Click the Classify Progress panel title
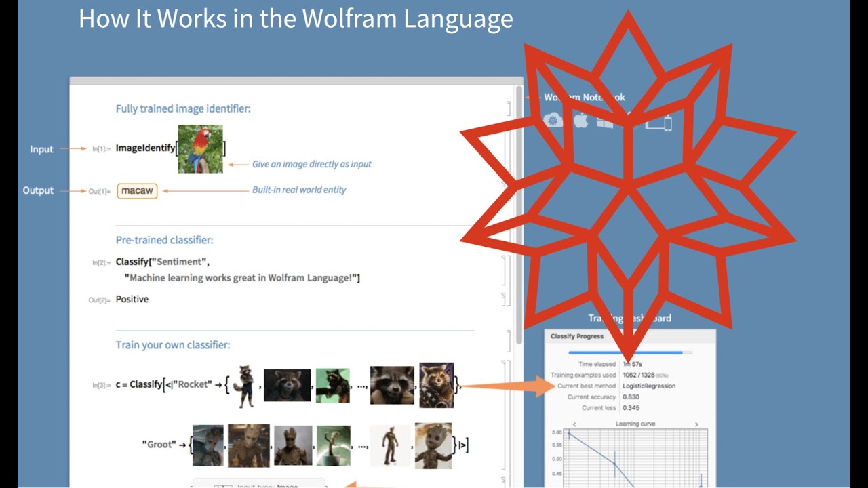 coord(577,336)
